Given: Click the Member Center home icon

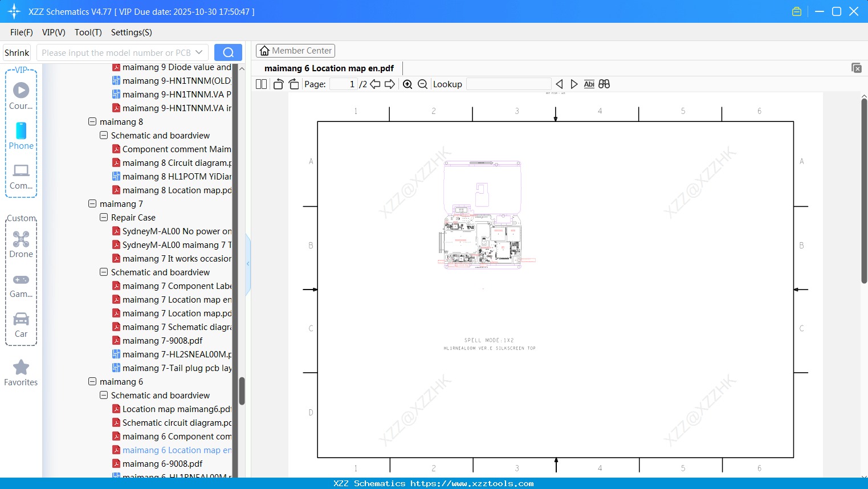Looking at the screenshot, I should (x=264, y=51).
